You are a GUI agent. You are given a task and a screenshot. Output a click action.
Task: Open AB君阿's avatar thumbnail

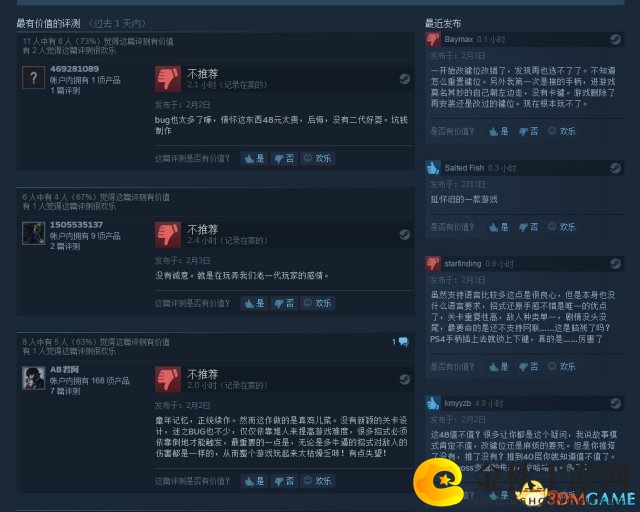tap(33, 378)
